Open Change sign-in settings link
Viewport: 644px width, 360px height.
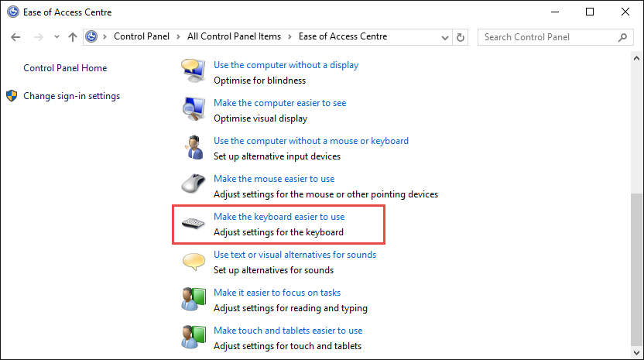point(71,96)
